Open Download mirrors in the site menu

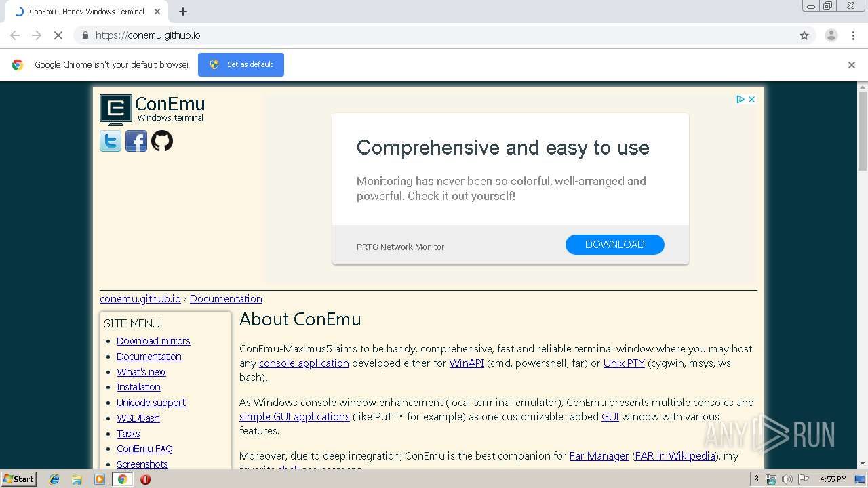[x=153, y=341]
